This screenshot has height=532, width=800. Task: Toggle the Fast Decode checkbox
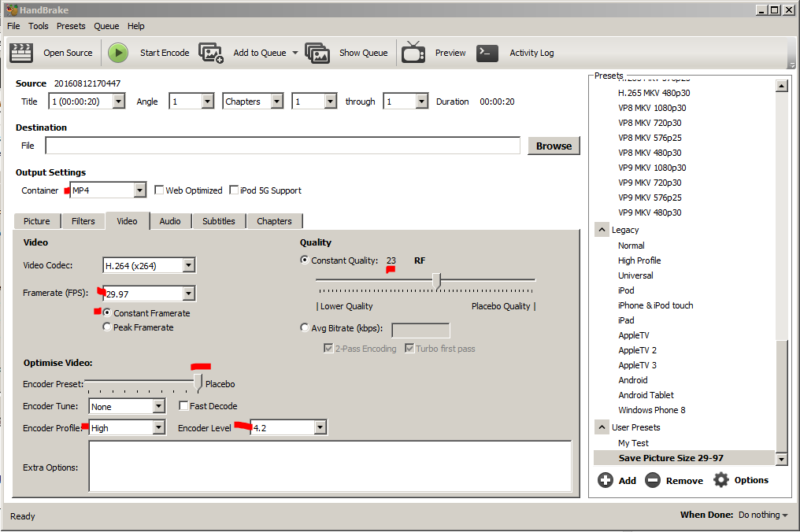pyautogui.click(x=183, y=405)
